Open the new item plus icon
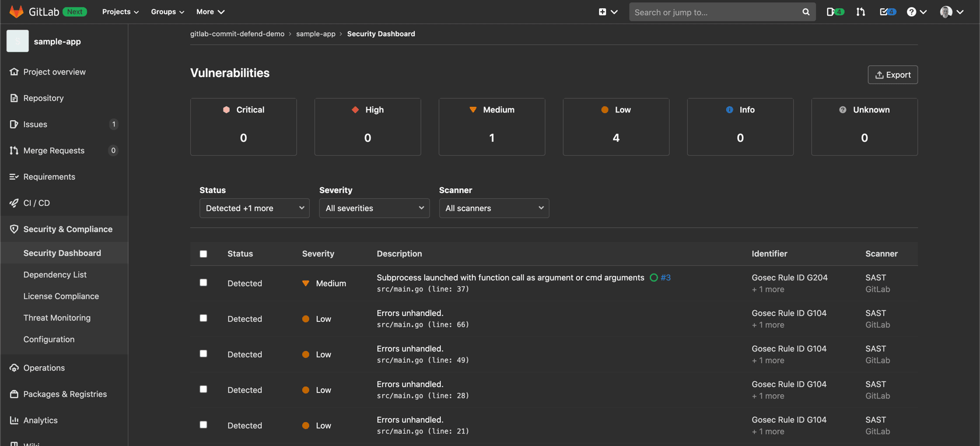980x446 pixels. [x=603, y=12]
